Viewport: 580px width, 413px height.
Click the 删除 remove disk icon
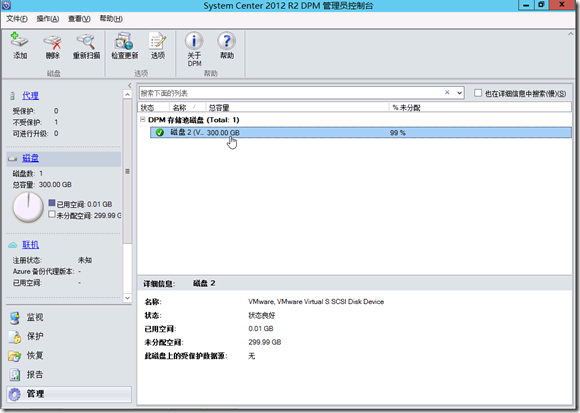[x=53, y=41]
